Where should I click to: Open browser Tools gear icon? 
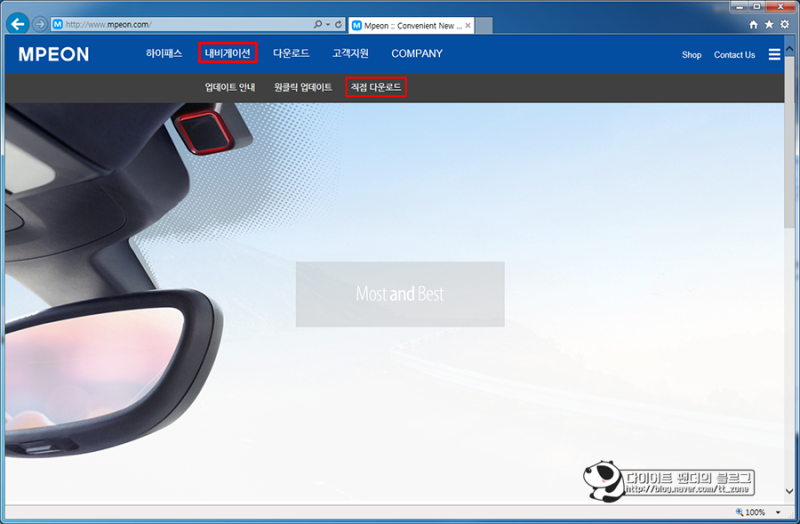pyautogui.click(x=785, y=24)
